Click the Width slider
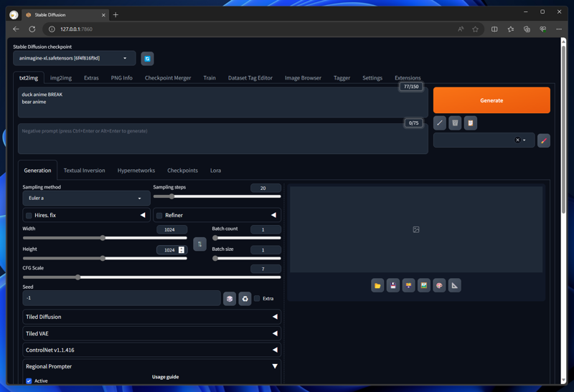The image size is (574, 392). tap(105, 238)
